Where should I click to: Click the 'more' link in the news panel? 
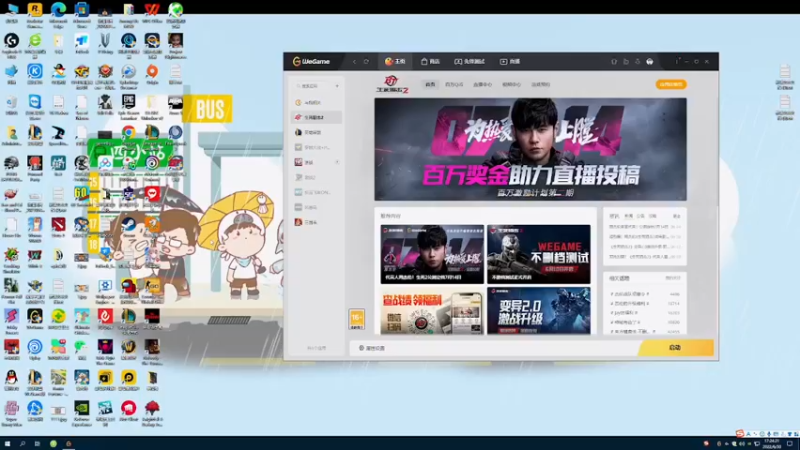(677, 216)
